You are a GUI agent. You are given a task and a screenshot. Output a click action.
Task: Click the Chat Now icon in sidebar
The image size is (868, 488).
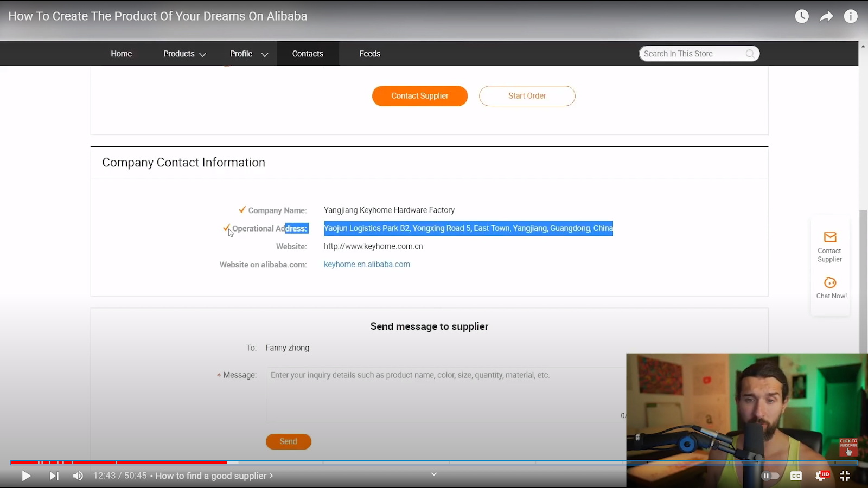click(x=830, y=282)
